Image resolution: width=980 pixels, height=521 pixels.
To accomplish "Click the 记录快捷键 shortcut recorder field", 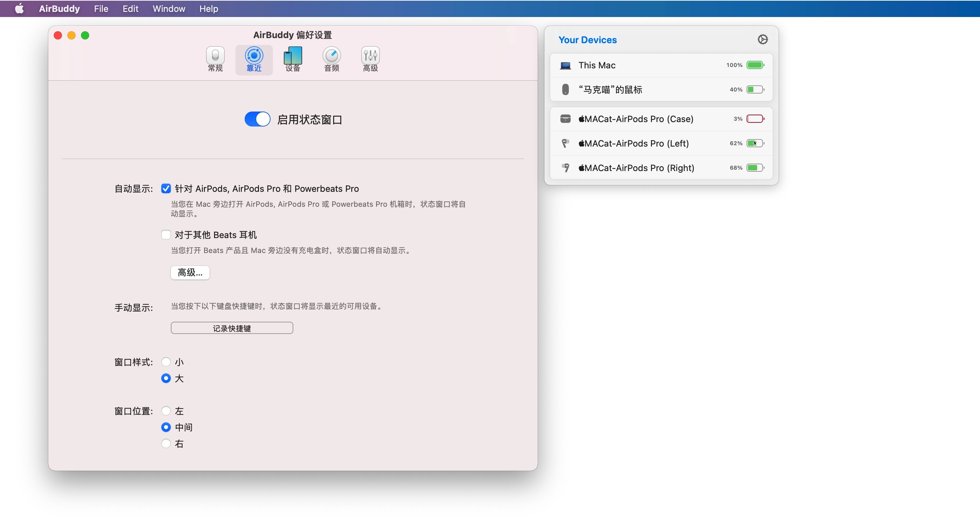I will click(x=232, y=328).
